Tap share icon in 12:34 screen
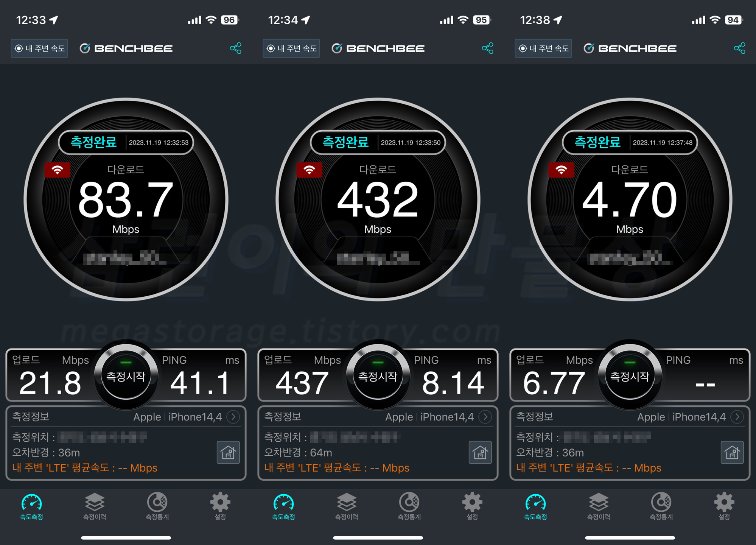 click(487, 48)
